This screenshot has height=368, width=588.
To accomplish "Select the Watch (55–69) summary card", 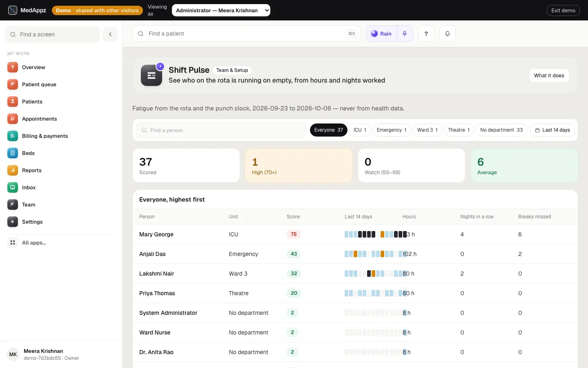I will point(412,165).
